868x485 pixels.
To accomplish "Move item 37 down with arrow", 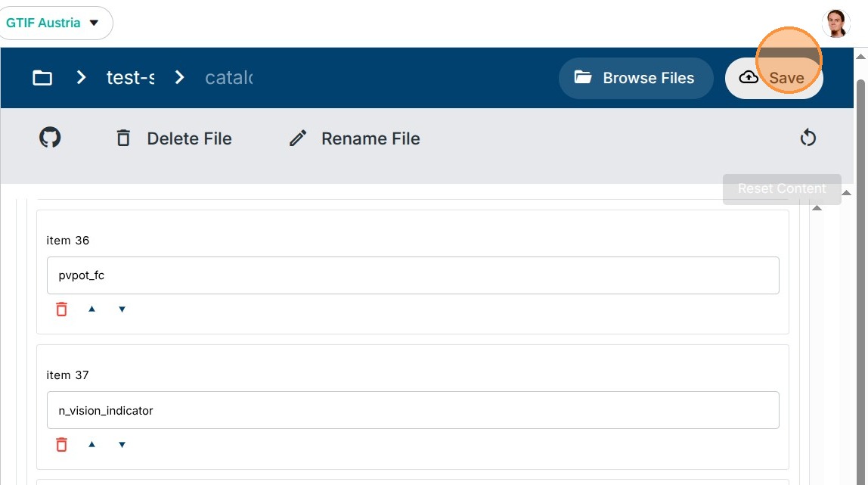I will (x=122, y=444).
